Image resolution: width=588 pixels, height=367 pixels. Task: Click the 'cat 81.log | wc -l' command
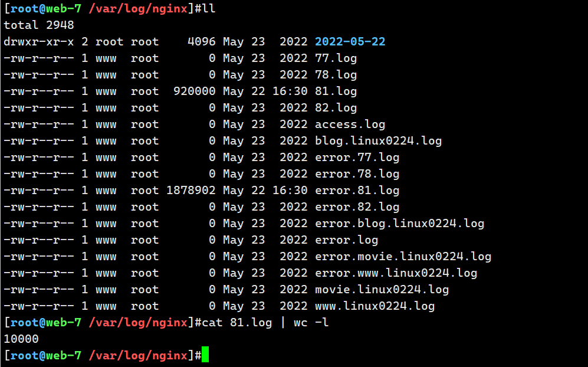pos(265,323)
